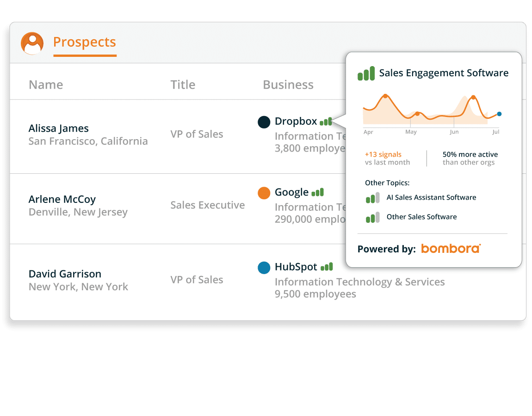Click the Prospects user avatar icon
The width and height of the screenshot is (532, 416).
32,43
